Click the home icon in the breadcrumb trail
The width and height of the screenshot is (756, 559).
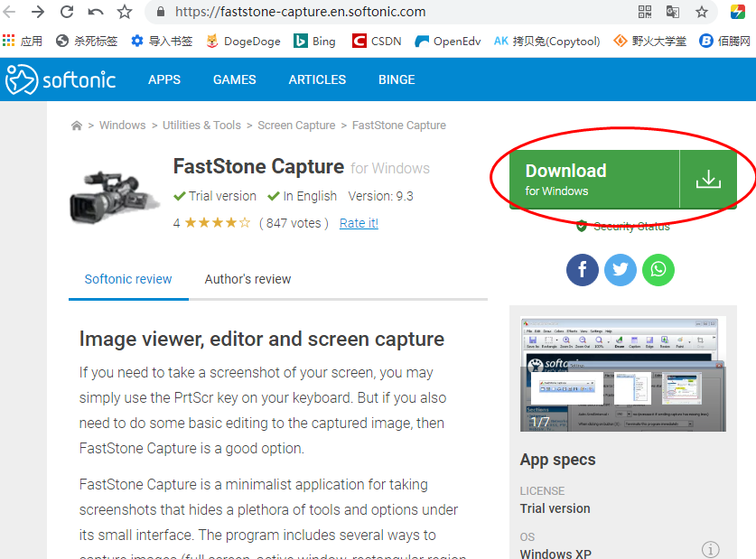tap(77, 125)
